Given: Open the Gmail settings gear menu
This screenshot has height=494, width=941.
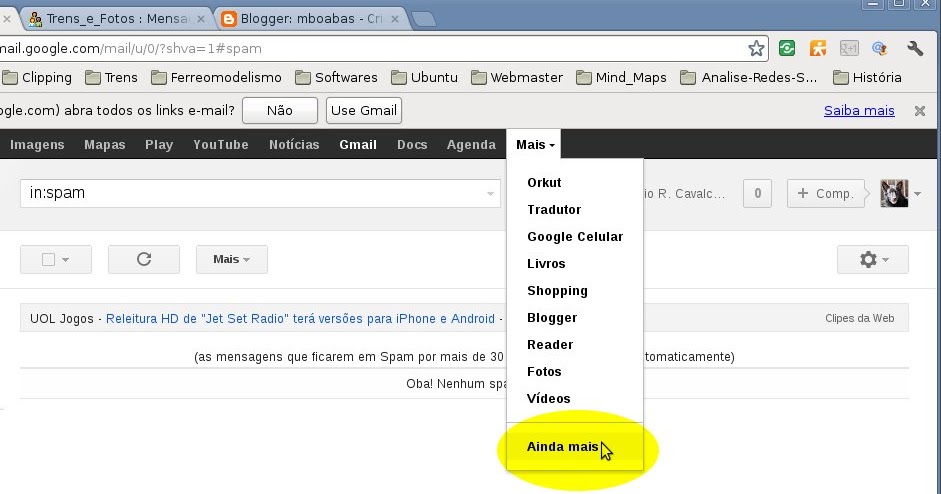Looking at the screenshot, I should coord(873,259).
